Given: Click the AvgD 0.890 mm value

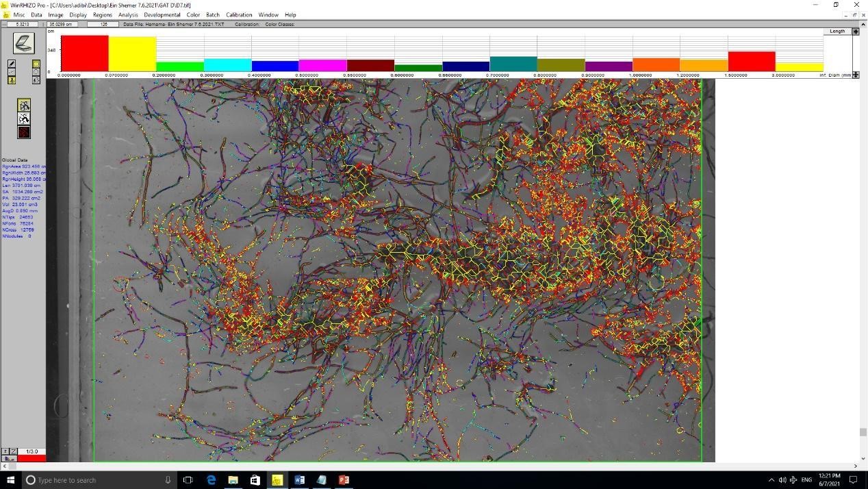Looking at the screenshot, I should [x=20, y=211].
